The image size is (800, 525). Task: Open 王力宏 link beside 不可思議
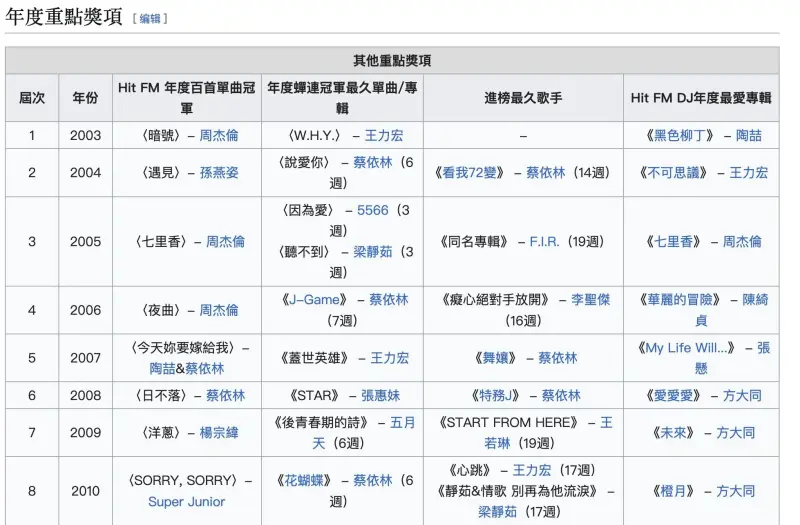[748, 172]
